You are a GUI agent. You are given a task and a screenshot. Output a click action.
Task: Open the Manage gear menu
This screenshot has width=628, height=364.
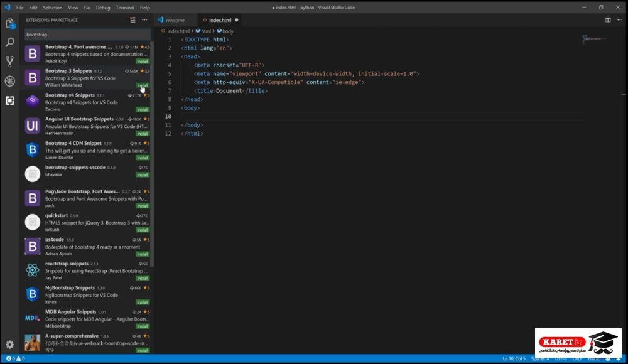click(x=10, y=345)
